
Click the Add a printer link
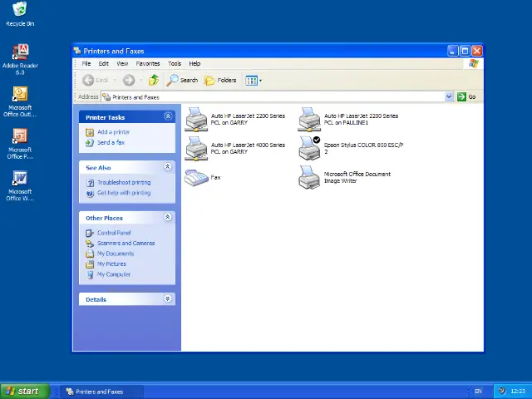113,132
